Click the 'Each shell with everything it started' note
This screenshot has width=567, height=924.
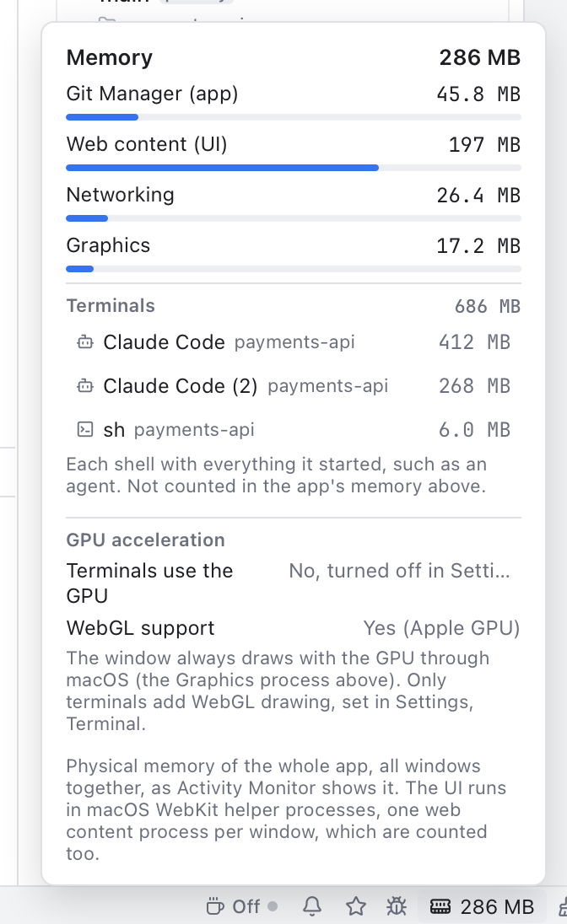(x=276, y=475)
